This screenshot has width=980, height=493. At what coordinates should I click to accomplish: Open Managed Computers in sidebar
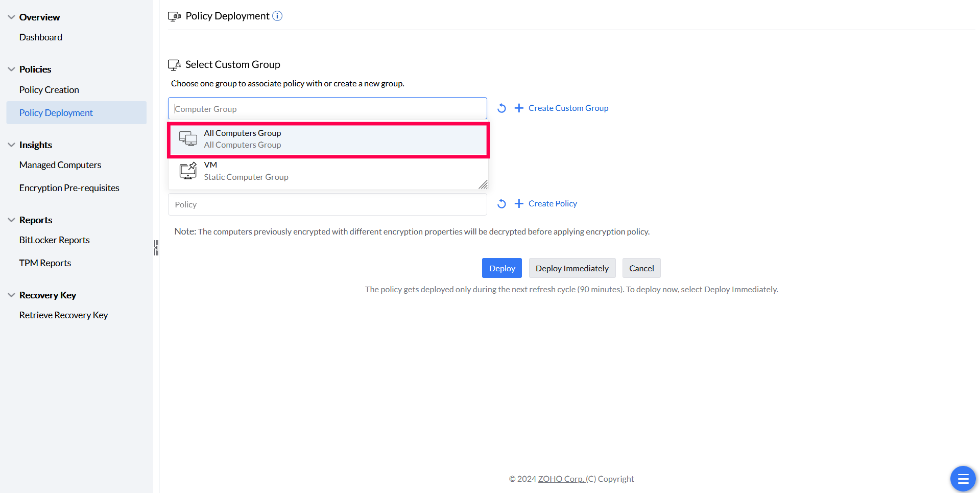click(60, 165)
